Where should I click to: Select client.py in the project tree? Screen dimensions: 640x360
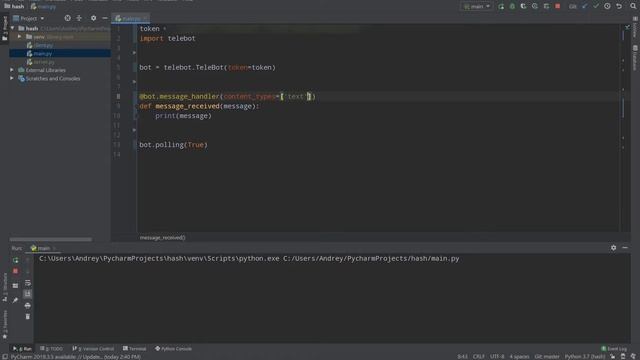(60, 45)
